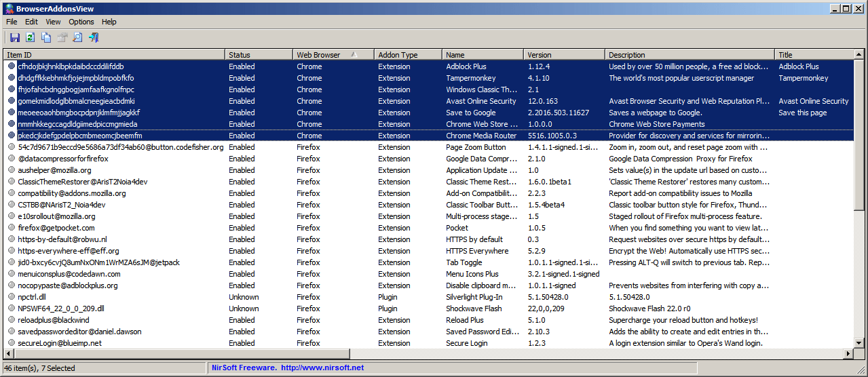This screenshot has width=868, height=377.
Task: Click the Save this page title cell
Action: point(803,113)
